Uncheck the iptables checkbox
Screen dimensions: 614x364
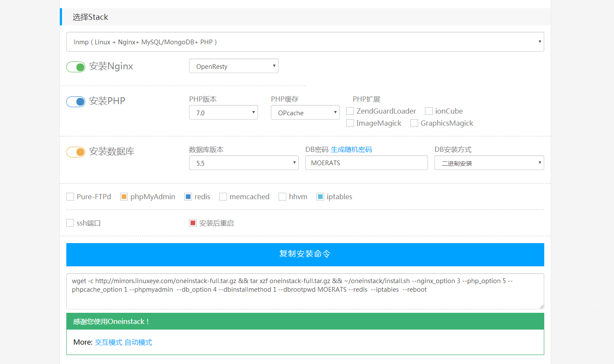point(320,197)
